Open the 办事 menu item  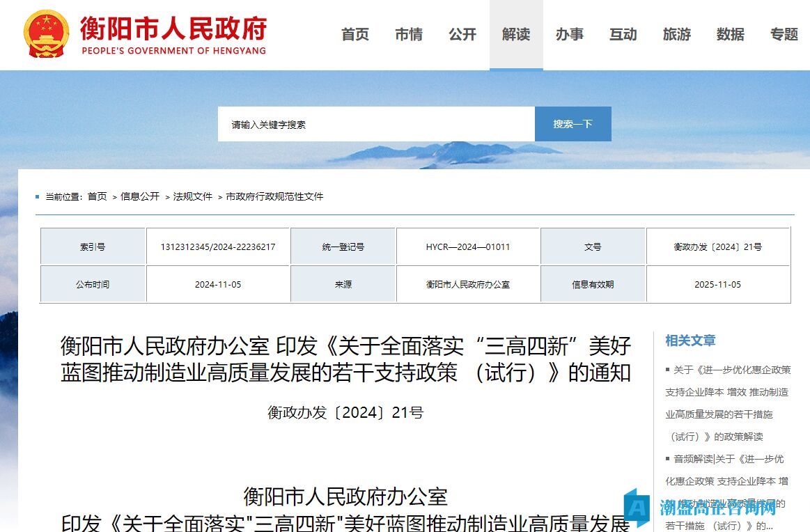[570, 35]
